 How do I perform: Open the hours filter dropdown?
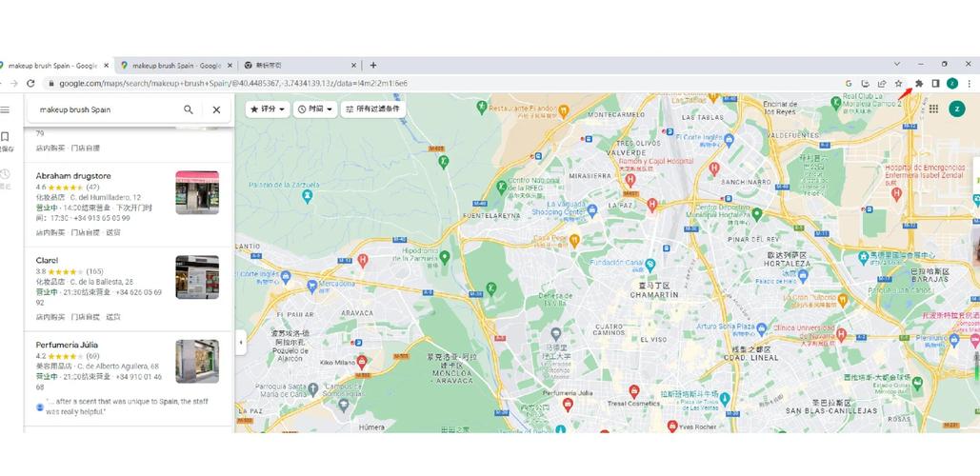(315, 109)
